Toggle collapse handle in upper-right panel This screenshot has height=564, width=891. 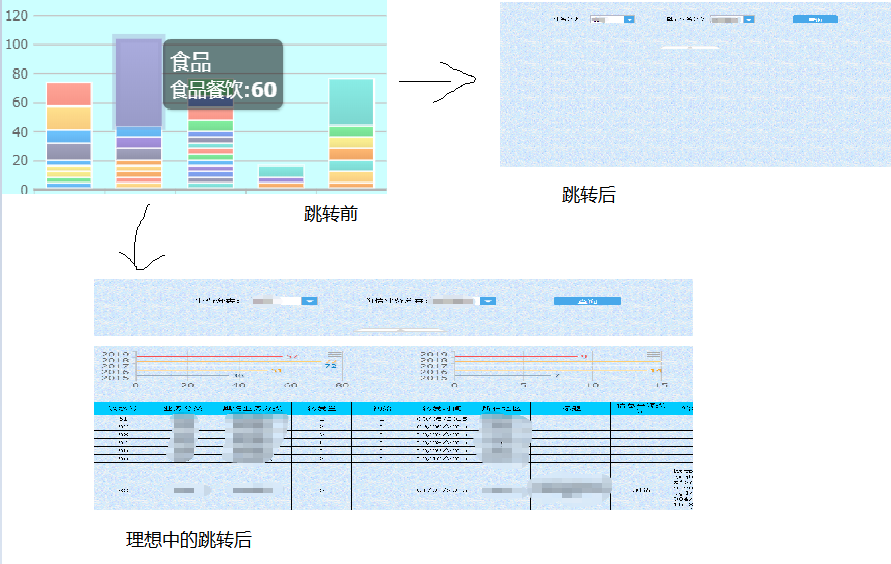tap(690, 48)
